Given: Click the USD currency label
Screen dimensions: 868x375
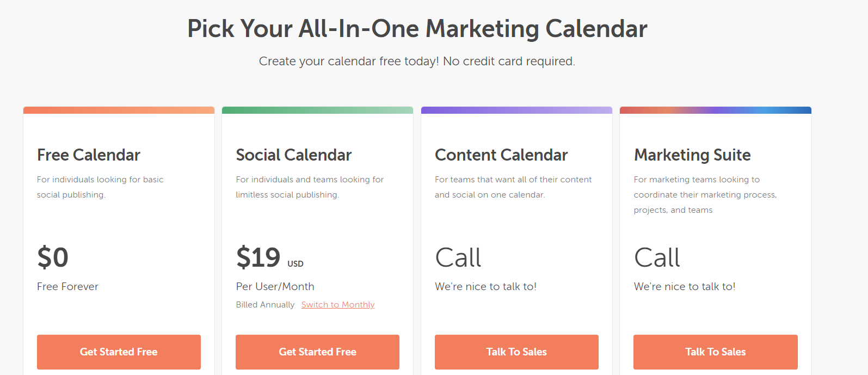Looking at the screenshot, I should [296, 264].
